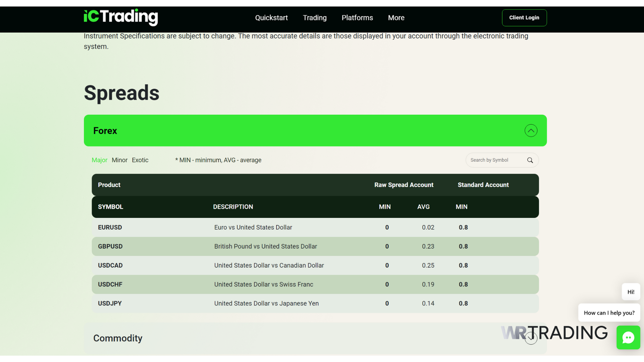This screenshot has width=644, height=362.
Task: Select the Minor forex filter
Action: (119, 160)
